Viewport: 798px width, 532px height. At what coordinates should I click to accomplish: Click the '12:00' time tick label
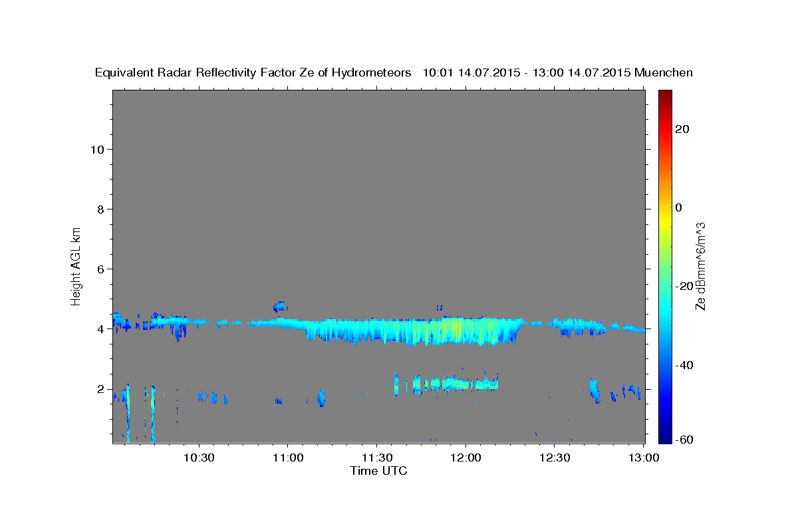[465, 458]
